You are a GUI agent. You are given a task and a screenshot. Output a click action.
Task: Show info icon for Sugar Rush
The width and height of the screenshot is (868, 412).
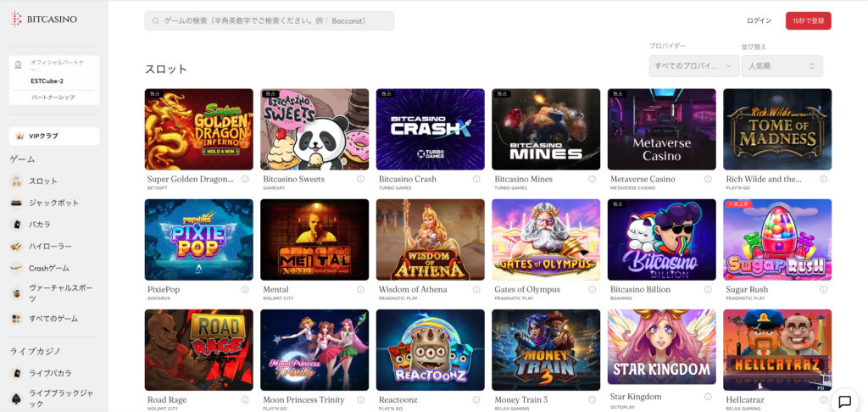pyautogui.click(x=823, y=289)
